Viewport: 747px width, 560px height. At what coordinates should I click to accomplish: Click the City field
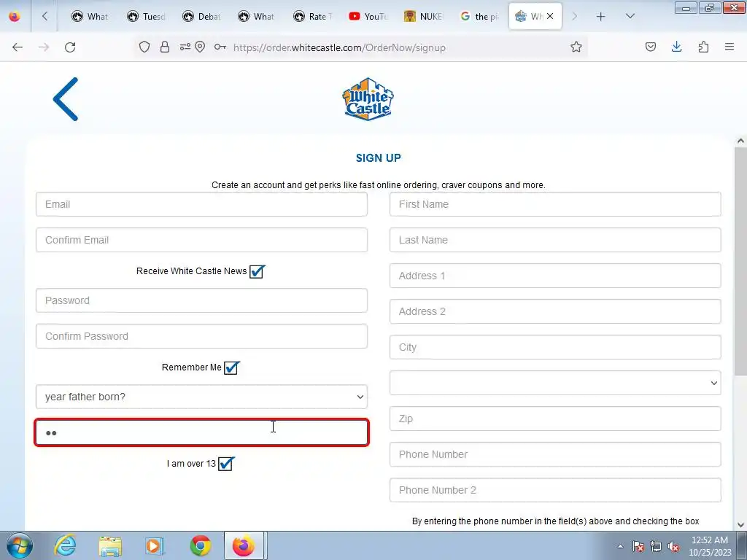pyautogui.click(x=555, y=347)
